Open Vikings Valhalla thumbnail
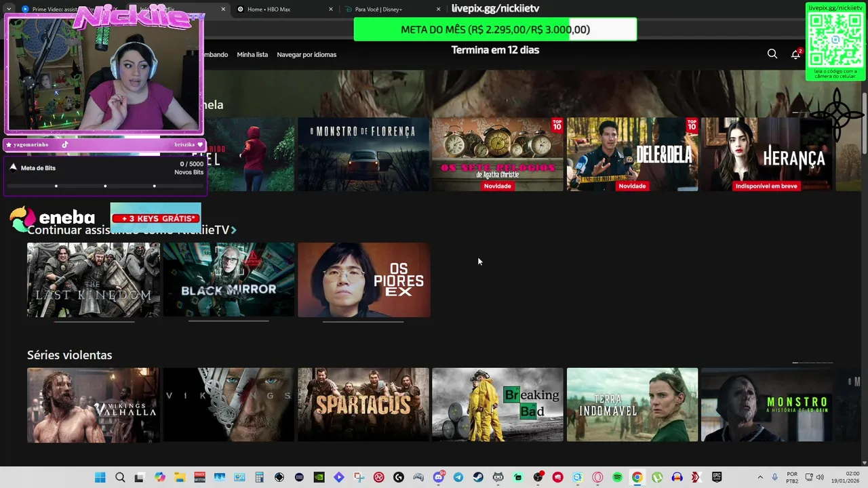868x488 pixels. [x=94, y=405]
